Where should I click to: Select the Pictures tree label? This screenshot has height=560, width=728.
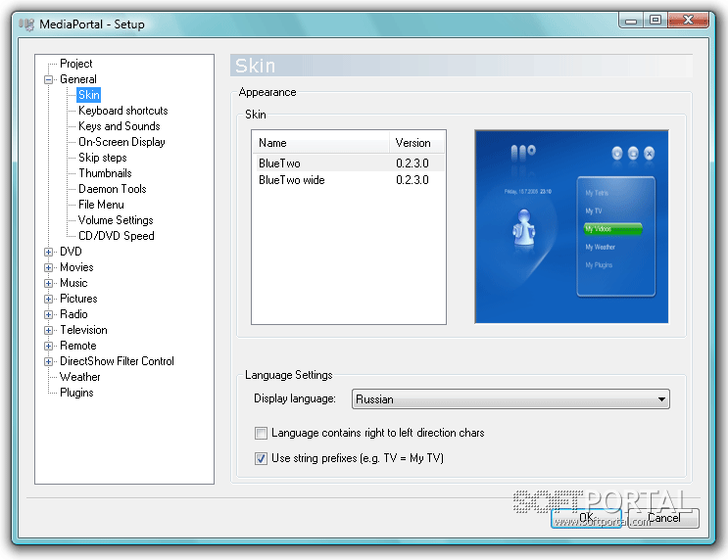tap(78, 299)
